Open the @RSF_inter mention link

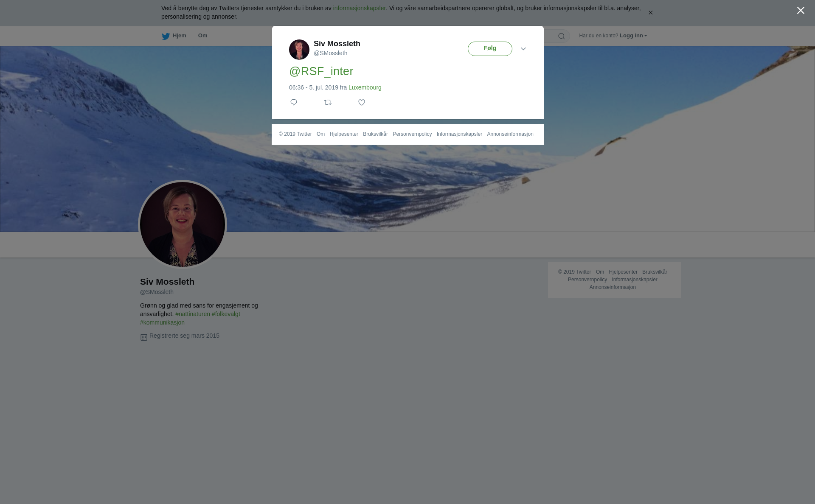(321, 71)
